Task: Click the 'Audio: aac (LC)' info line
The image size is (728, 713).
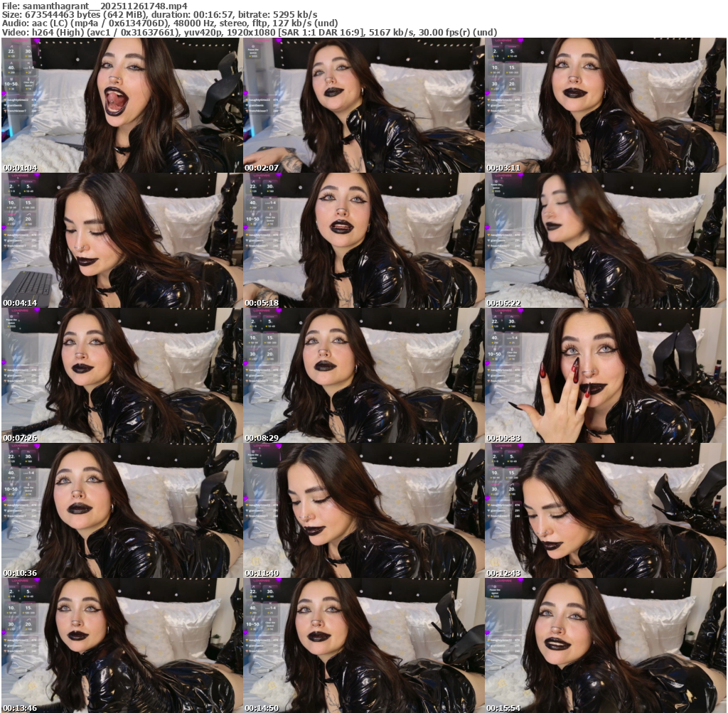Action: click(x=169, y=23)
